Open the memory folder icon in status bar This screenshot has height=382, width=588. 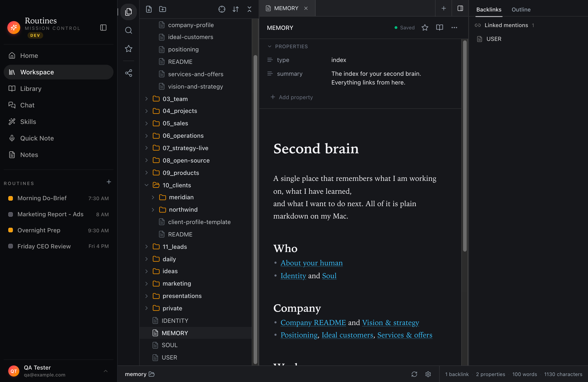[x=151, y=374]
